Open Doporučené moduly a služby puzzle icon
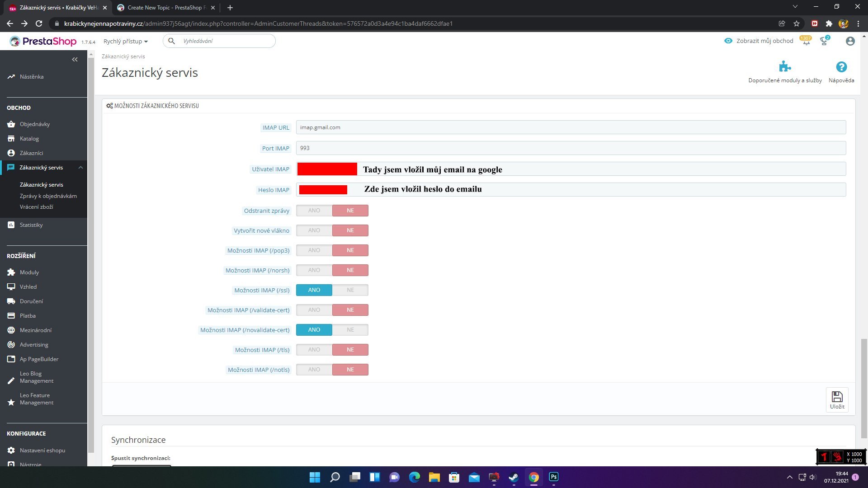The height and width of the screenshot is (488, 868). [784, 67]
